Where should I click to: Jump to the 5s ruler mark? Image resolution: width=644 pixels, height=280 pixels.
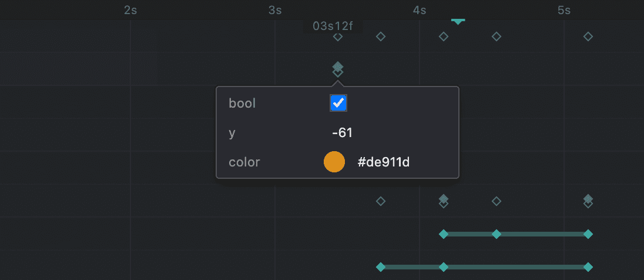pyautogui.click(x=564, y=10)
